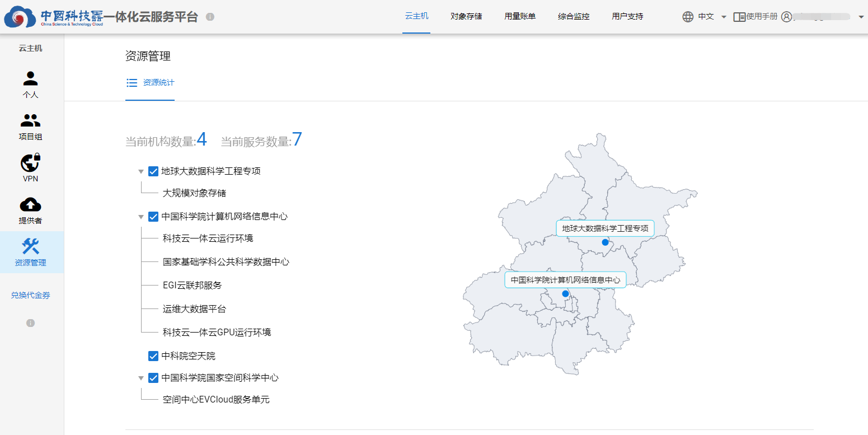This screenshot has width=868, height=435.
Task: Click the China Science & Technology Cloud logo
Action: tap(53, 17)
